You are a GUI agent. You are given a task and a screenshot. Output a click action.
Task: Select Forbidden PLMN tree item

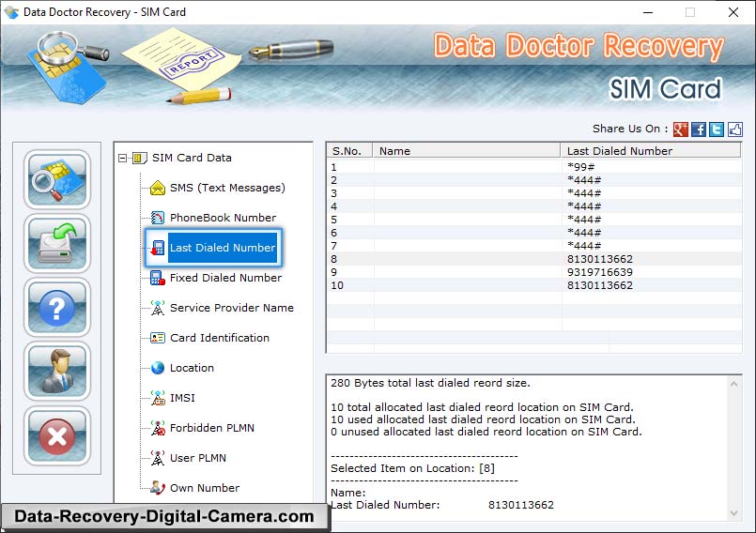pos(211,428)
